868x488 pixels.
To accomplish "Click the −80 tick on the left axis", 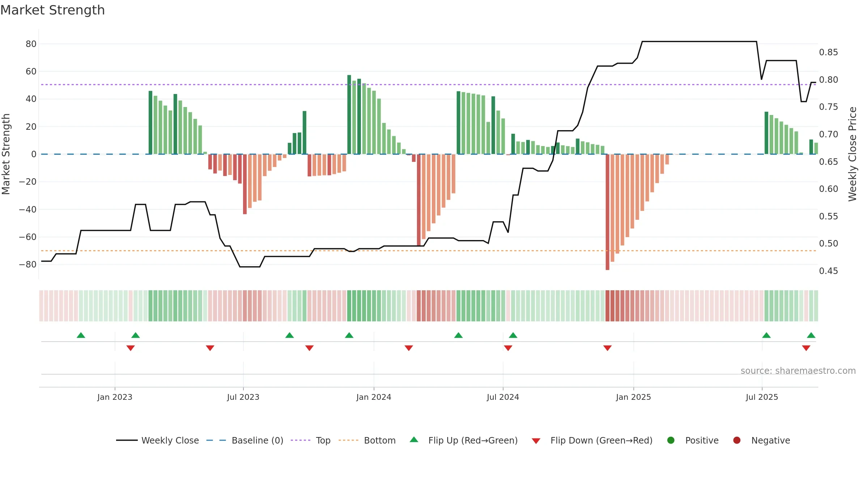I will [28, 265].
